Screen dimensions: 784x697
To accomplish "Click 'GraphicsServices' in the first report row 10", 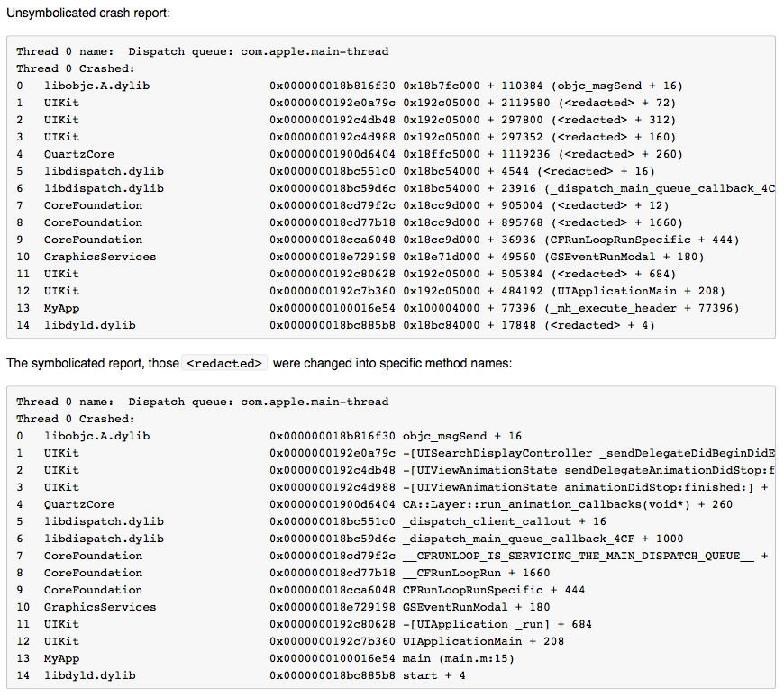I will (x=100, y=257).
